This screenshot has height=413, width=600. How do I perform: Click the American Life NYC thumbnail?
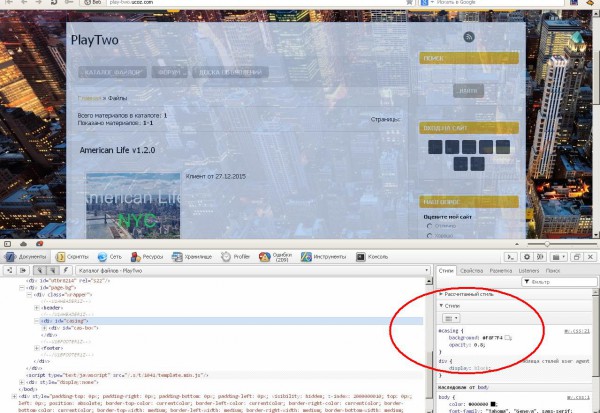tap(133, 206)
